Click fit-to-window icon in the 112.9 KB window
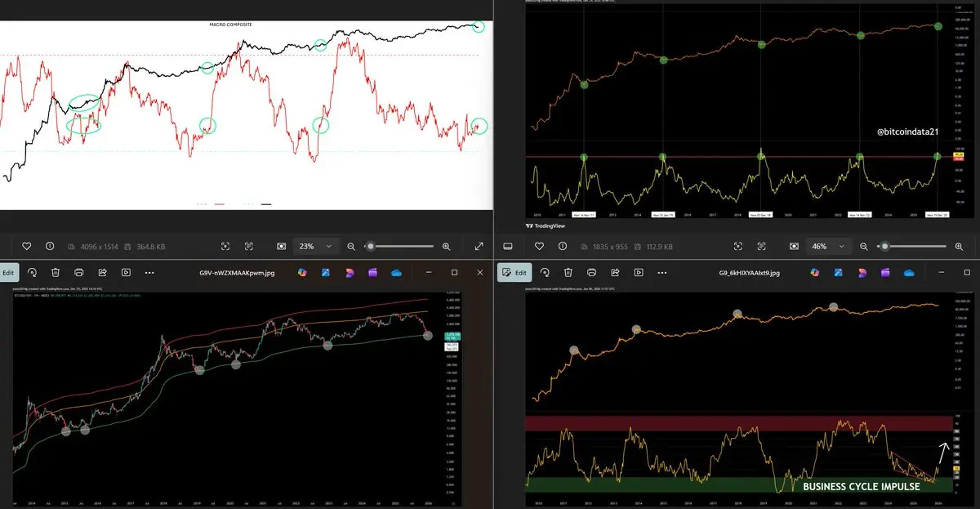The height and width of the screenshot is (509, 980). 738,246
